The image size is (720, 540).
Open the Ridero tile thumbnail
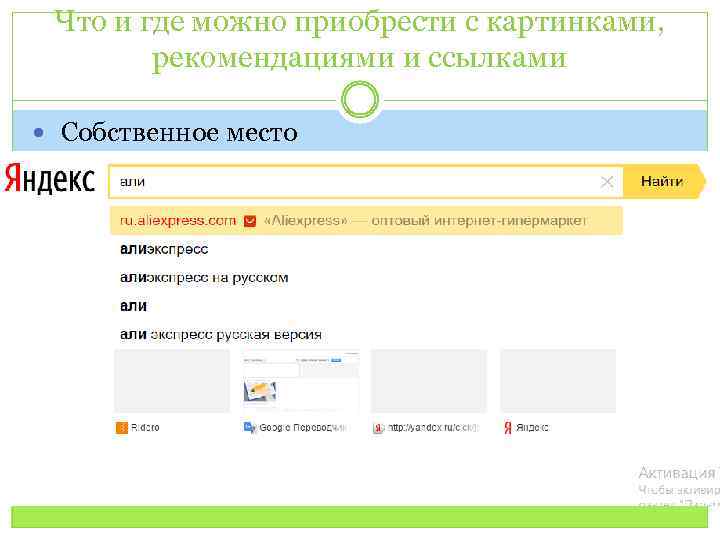(172, 381)
